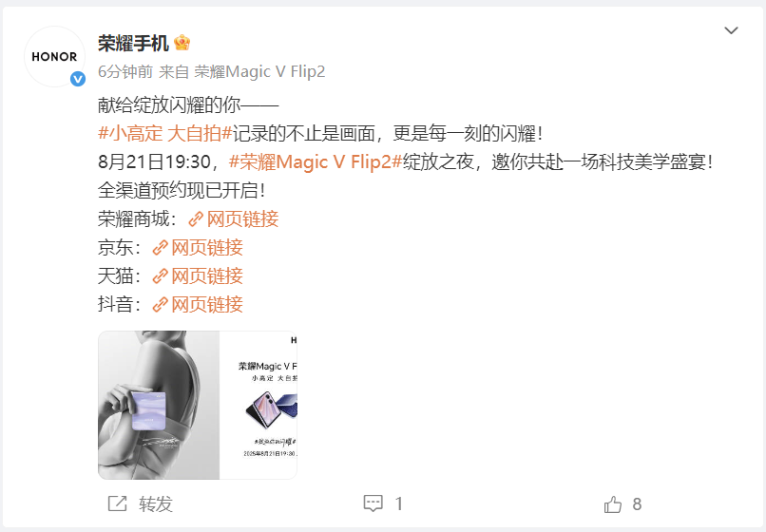This screenshot has width=766, height=532.
Task: Like the post with thumbs-up icon
Action: click(613, 504)
